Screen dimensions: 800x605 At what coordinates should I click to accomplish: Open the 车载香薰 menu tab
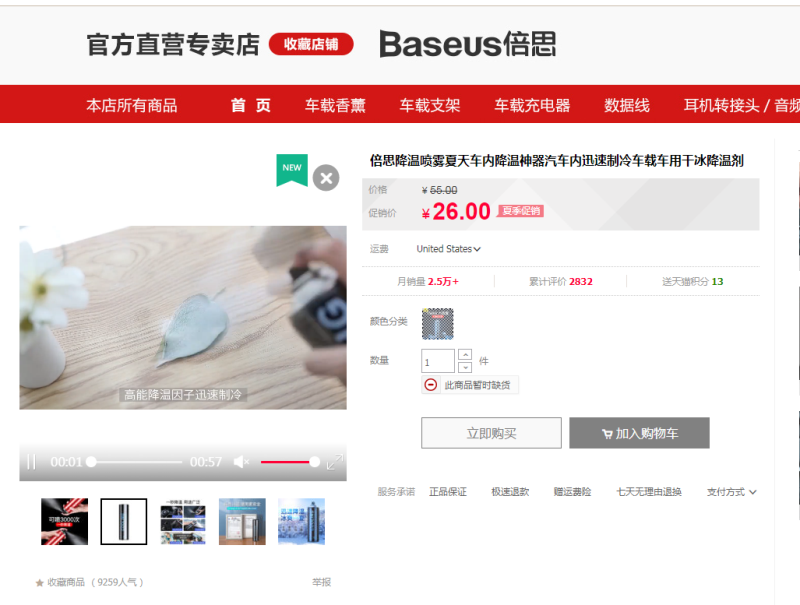click(x=335, y=105)
